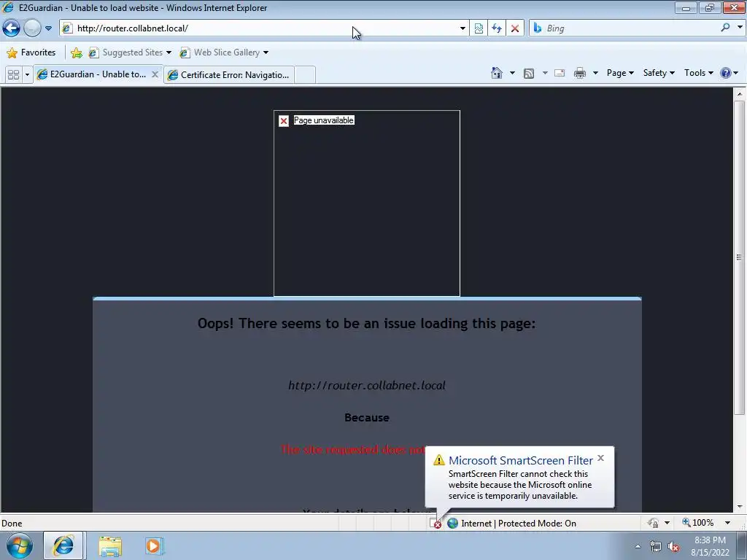The image size is (747, 560).
Task: Click the Microsoft SmartScreen Filter heading
Action: click(x=521, y=461)
